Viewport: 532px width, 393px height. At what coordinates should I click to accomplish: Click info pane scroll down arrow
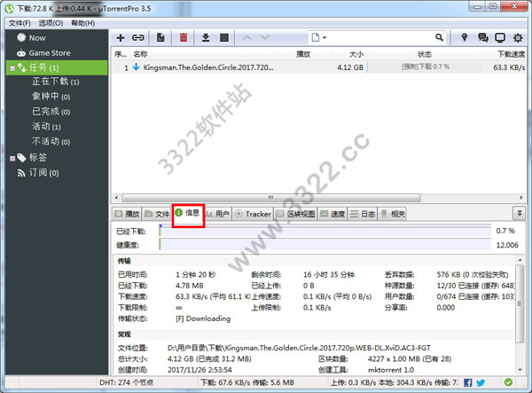pos(520,370)
